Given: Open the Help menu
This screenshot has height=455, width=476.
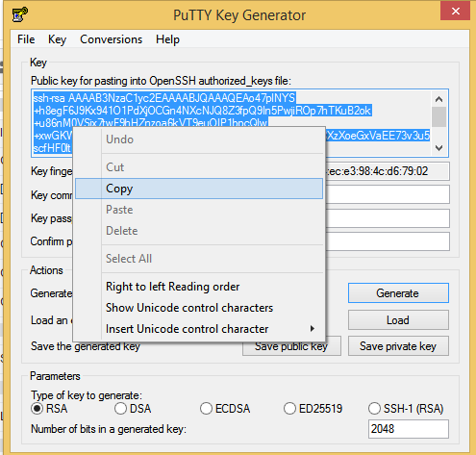Looking at the screenshot, I should pyautogui.click(x=167, y=39).
